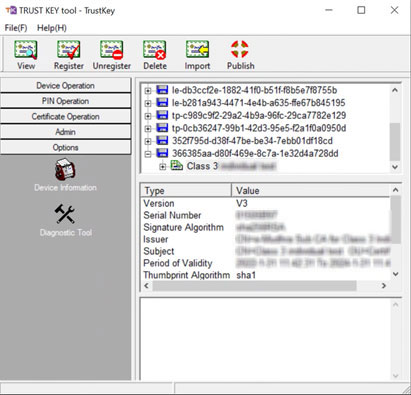Expand the Class 3 certificate node
This screenshot has height=395, width=411.
click(x=162, y=166)
